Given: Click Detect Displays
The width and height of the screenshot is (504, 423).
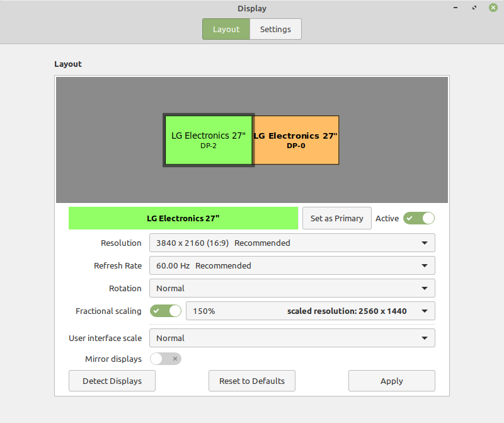Looking at the screenshot, I should (112, 381).
